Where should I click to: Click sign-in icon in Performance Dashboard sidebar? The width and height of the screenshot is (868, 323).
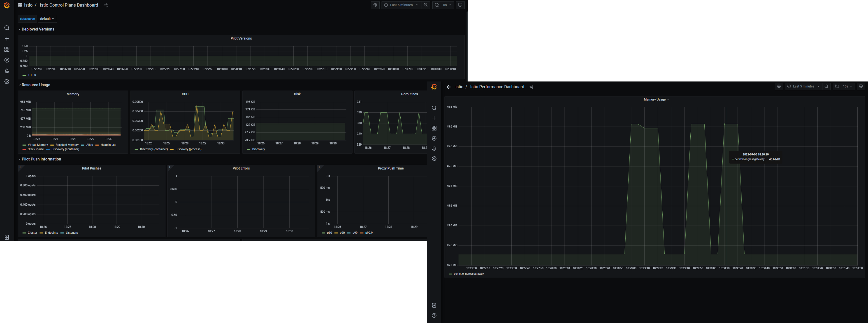(434, 305)
